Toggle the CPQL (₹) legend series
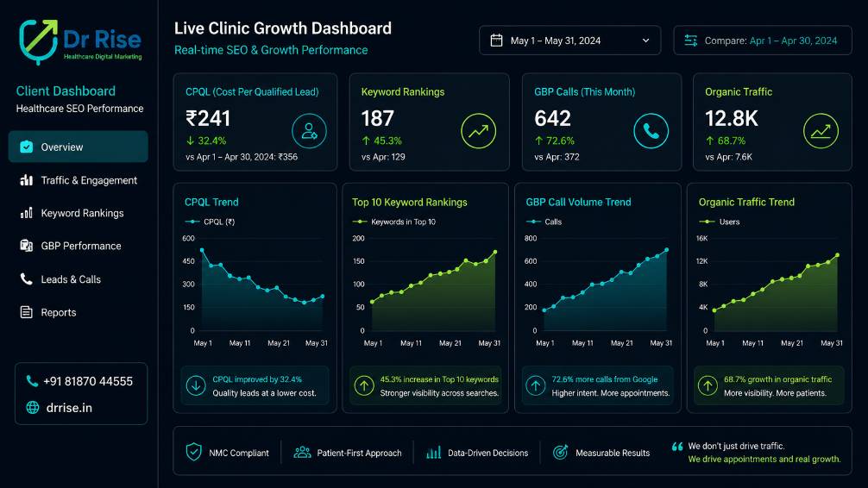Viewport: 868px width, 488px height. tap(210, 222)
